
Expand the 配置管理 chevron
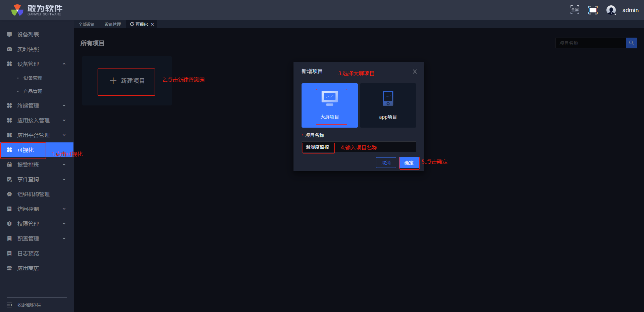click(x=64, y=239)
